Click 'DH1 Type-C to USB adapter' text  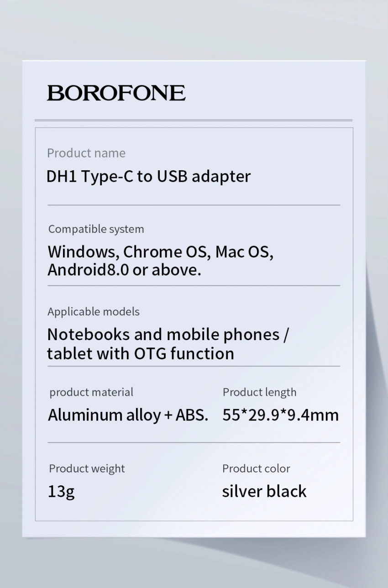(x=149, y=176)
